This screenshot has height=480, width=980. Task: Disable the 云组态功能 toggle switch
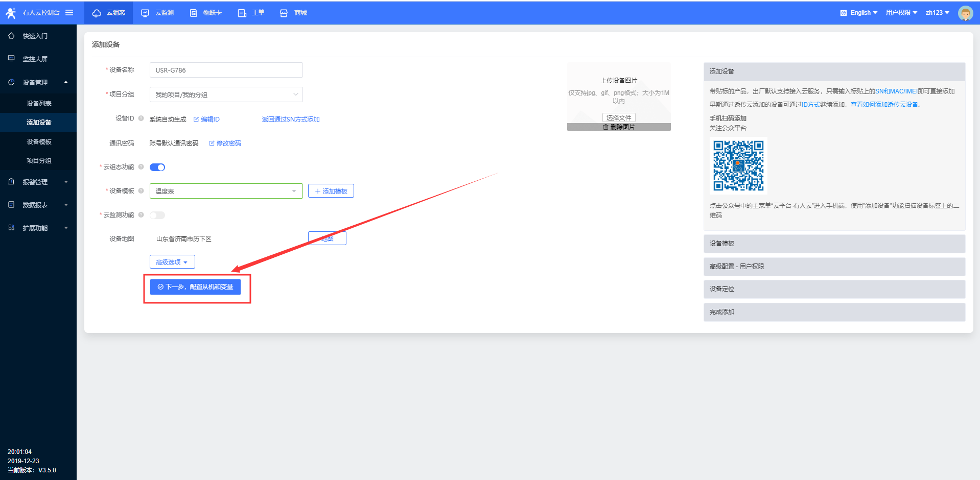click(x=157, y=167)
